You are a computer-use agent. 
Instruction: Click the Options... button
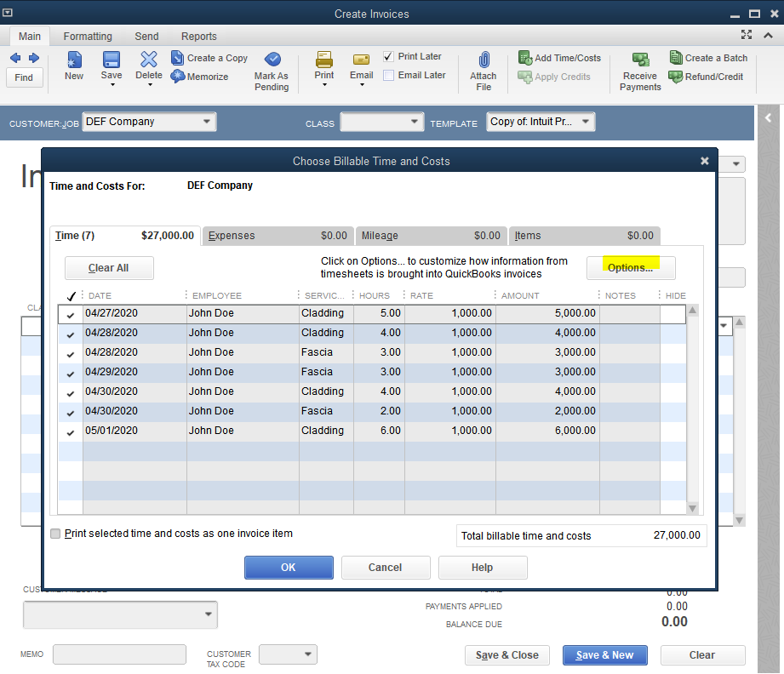tap(631, 267)
